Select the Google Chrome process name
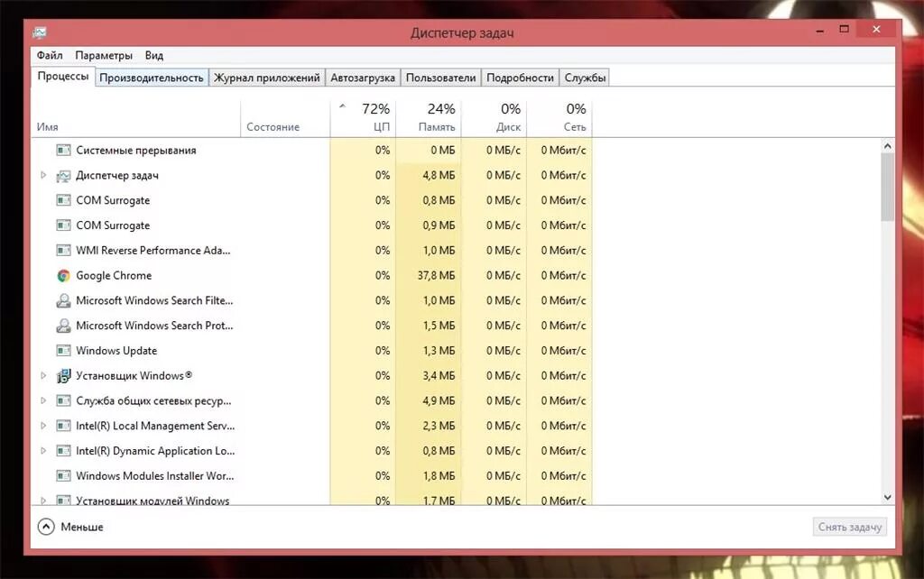924x579 pixels. [x=114, y=276]
